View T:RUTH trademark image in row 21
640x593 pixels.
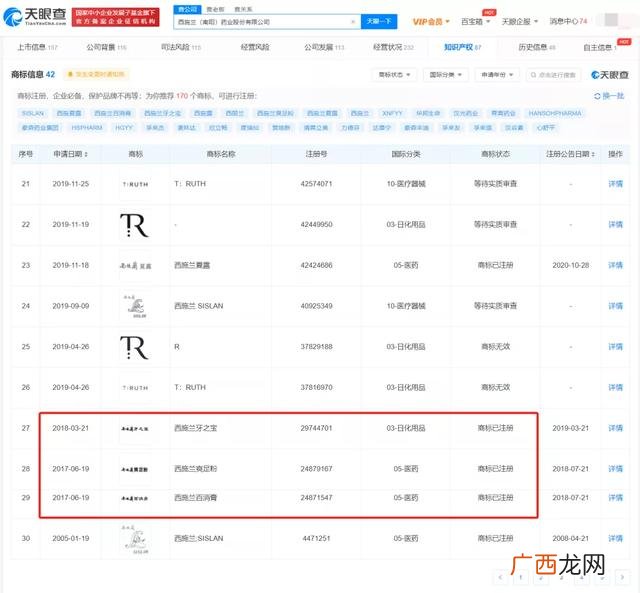coord(135,184)
